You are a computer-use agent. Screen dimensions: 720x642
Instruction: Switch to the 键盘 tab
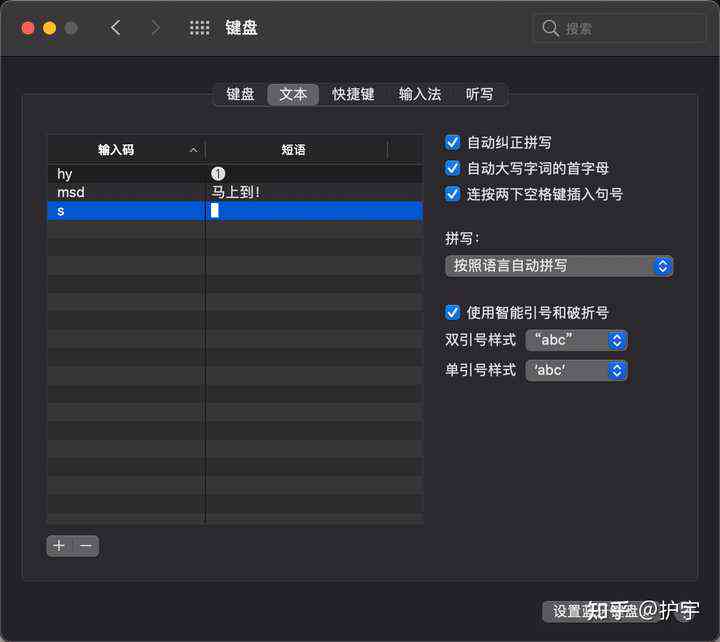pos(240,95)
